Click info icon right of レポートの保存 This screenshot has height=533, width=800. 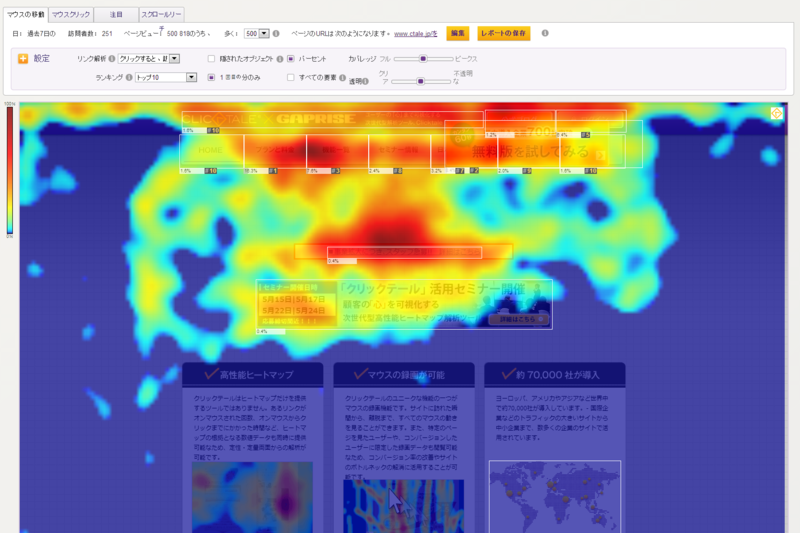coord(545,33)
